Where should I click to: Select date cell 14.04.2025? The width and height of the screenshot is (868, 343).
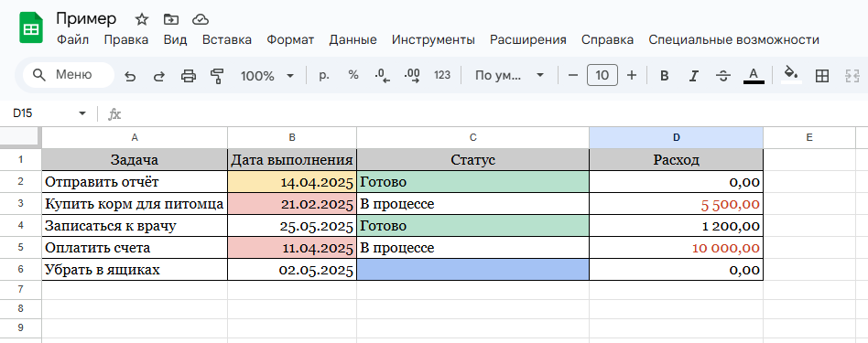click(x=292, y=182)
